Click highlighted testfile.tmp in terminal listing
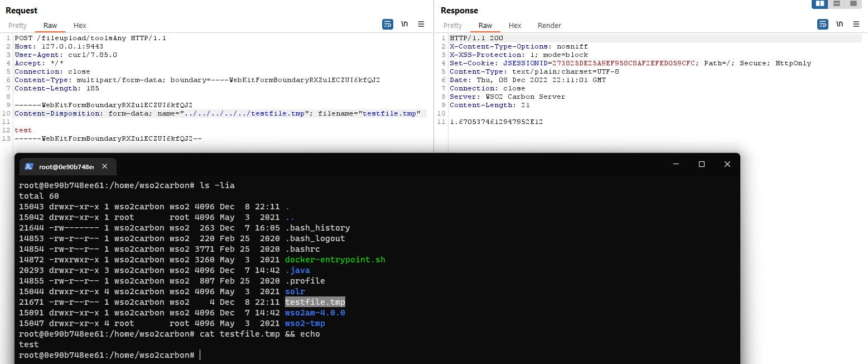The width and height of the screenshot is (868, 364). [315, 302]
